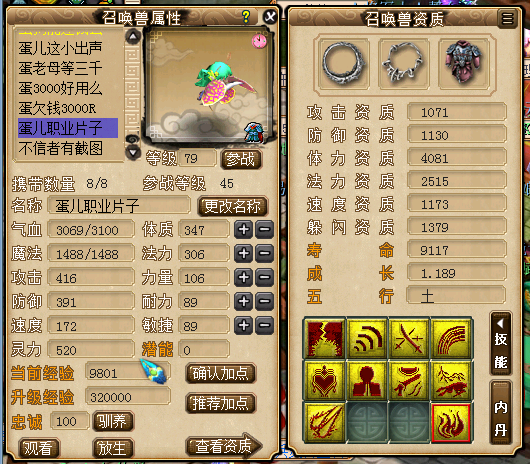Click the crossed swords skill icon

(409, 338)
